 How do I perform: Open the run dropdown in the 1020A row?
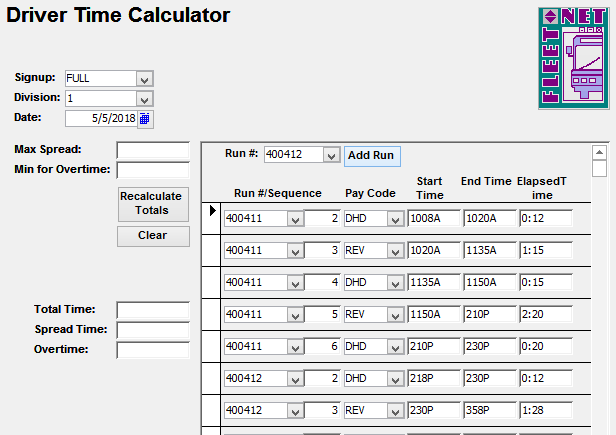[295, 250]
